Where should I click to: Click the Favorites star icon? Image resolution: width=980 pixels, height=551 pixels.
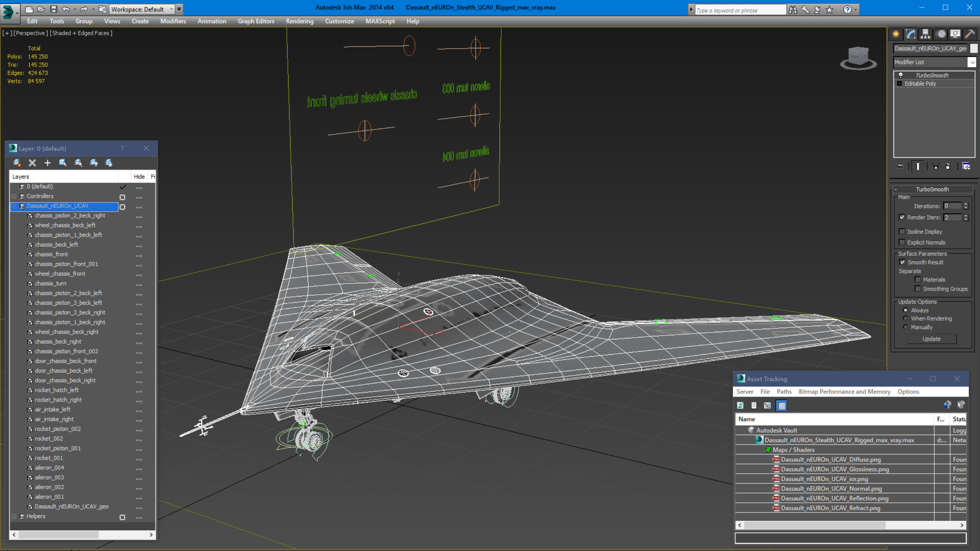(829, 10)
